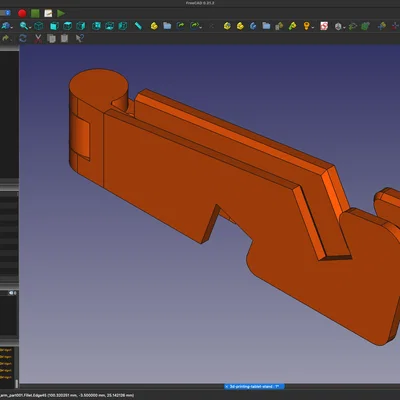Set the front view cube icon
The width and height of the screenshot is (400, 400).
click(x=54, y=26)
